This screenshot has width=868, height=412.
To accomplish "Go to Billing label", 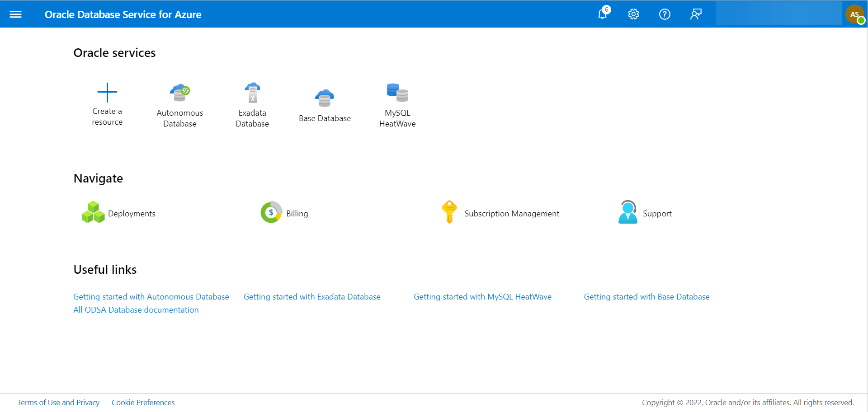I will (297, 214).
